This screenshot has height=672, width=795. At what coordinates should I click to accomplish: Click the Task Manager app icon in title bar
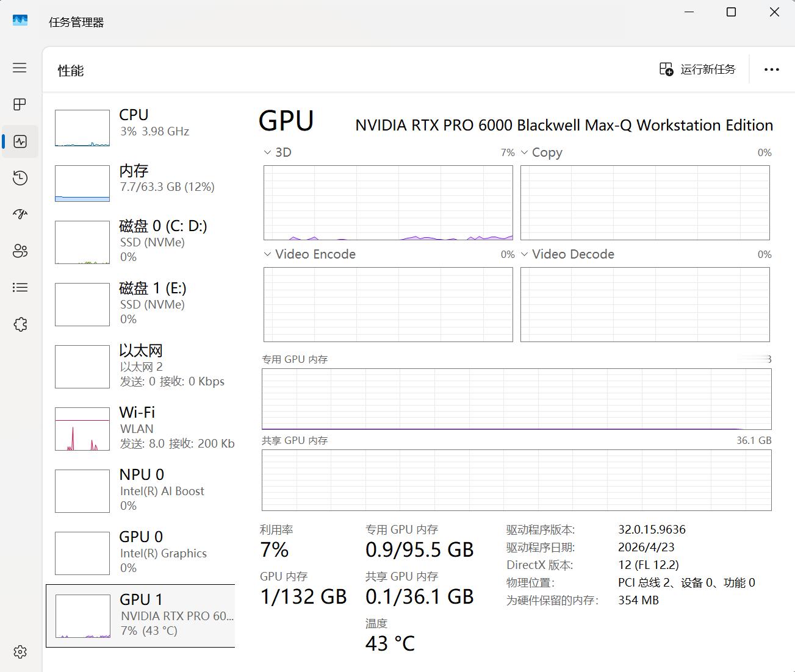(x=20, y=21)
